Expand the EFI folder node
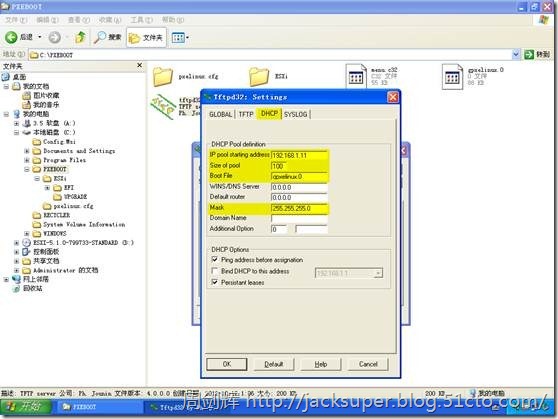558x419 pixels. point(47,188)
